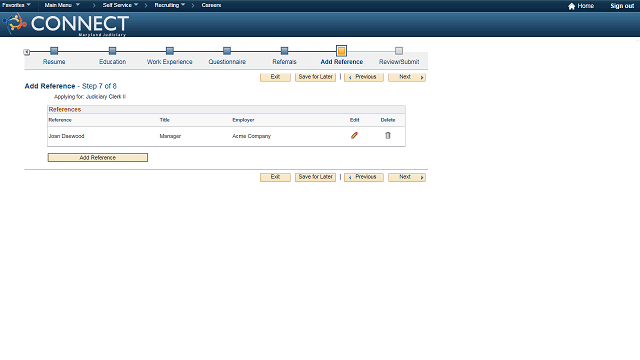Open the Favorites dropdown menu
The height and width of the screenshot is (360, 640).
point(16,5)
